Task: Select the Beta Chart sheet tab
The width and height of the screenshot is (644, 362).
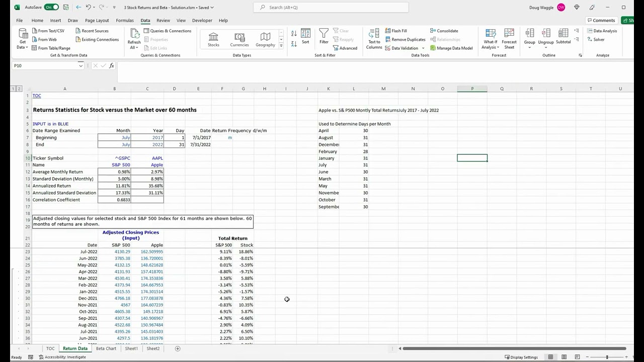Action: 106,348
